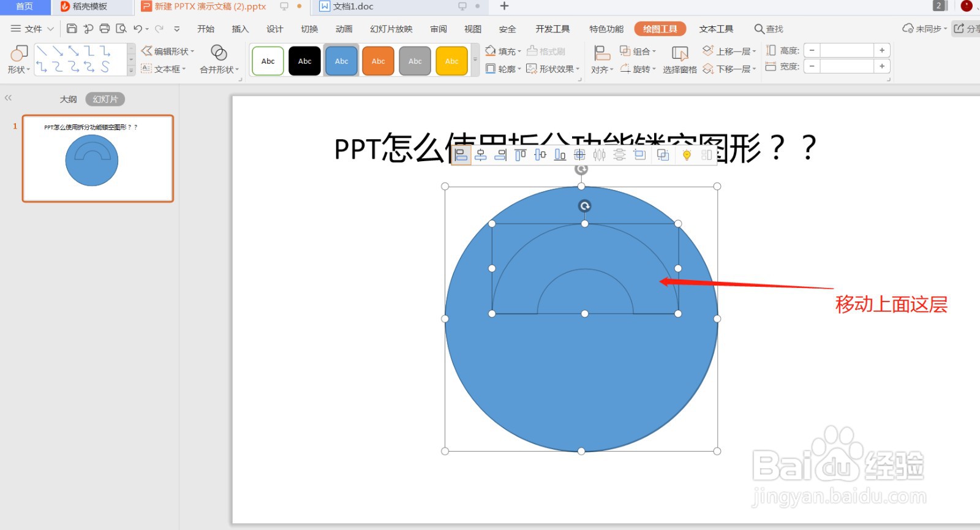The width and height of the screenshot is (980, 530).
Task: Go to 首页 home tab
Action: [x=25, y=6]
